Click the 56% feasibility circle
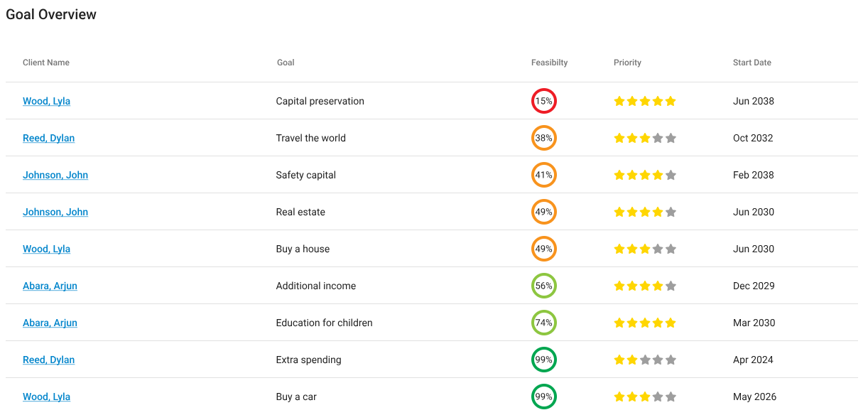The image size is (868, 415). pyautogui.click(x=544, y=286)
